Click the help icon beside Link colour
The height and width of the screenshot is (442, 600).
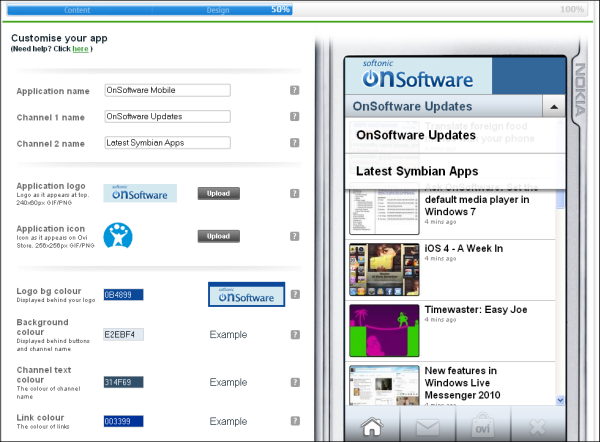[295, 421]
